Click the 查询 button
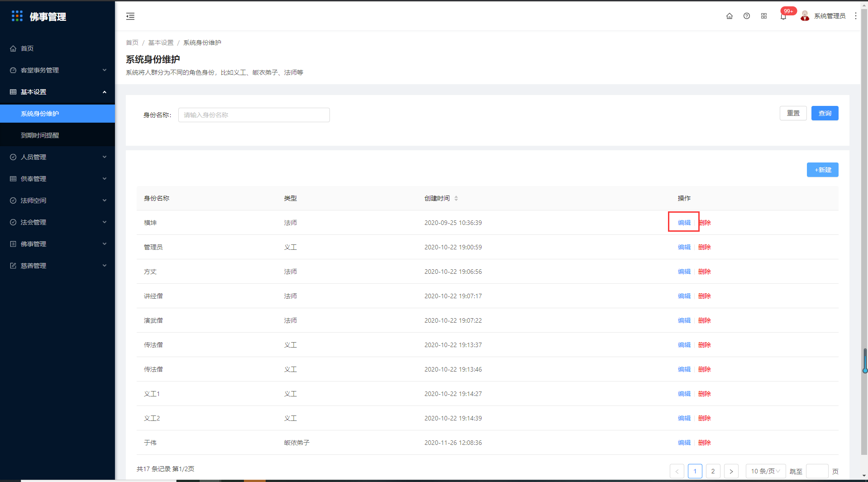The width and height of the screenshot is (868, 482). (825, 113)
